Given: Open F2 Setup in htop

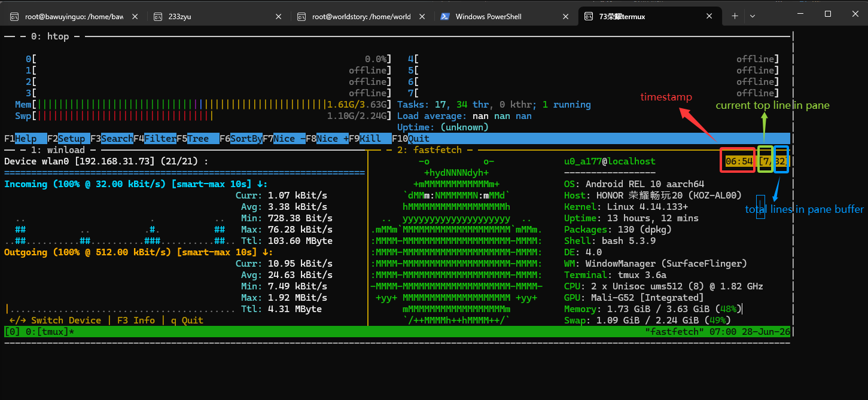Looking at the screenshot, I should coord(68,139).
